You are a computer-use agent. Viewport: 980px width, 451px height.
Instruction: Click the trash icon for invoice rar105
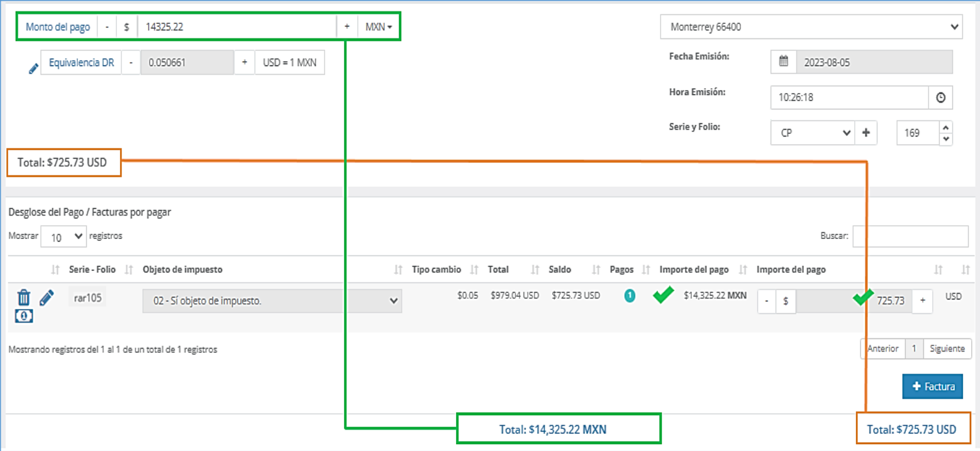pyautogui.click(x=23, y=298)
